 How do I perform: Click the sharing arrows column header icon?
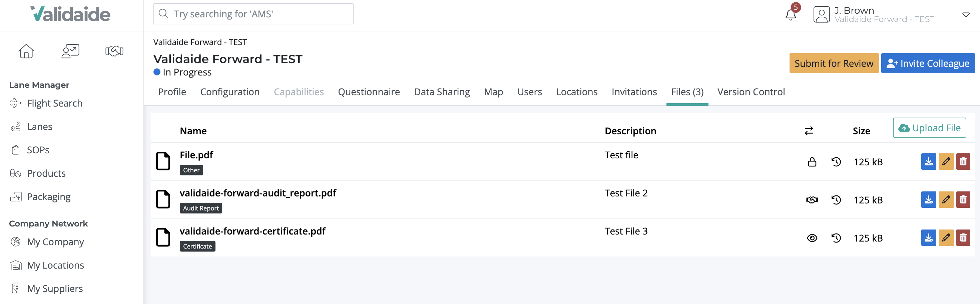(809, 131)
